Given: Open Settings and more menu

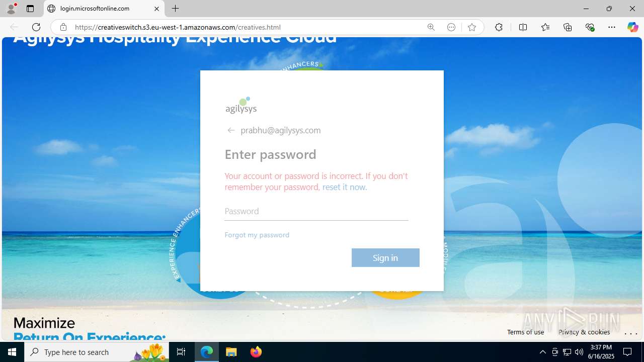Looking at the screenshot, I should pyautogui.click(x=612, y=27).
